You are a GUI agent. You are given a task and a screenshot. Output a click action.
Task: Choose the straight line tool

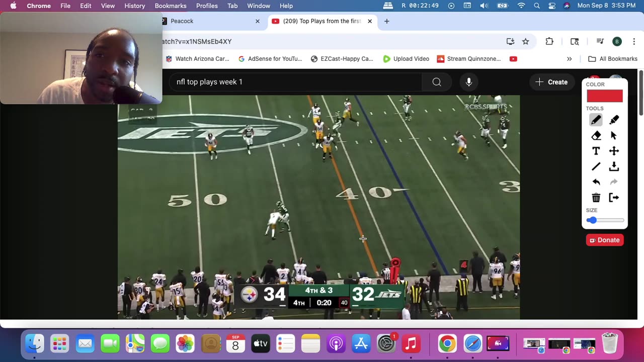[x=596, y=166]
